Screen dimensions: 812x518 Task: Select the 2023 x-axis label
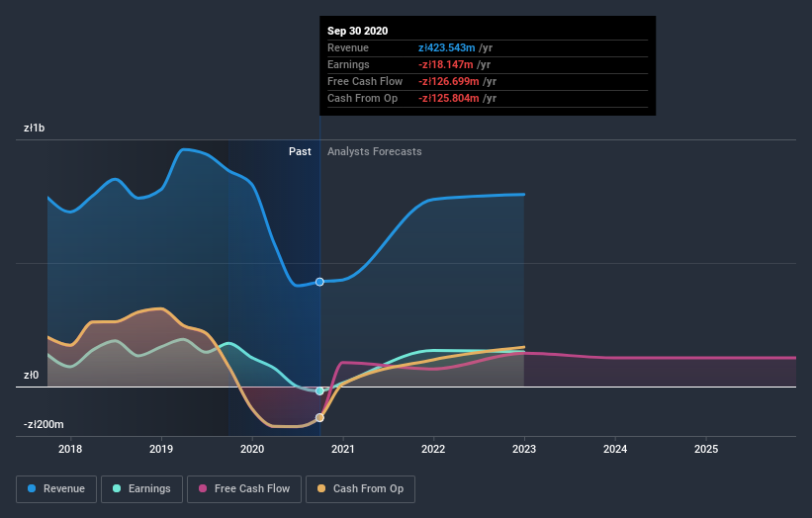point(524,449)
